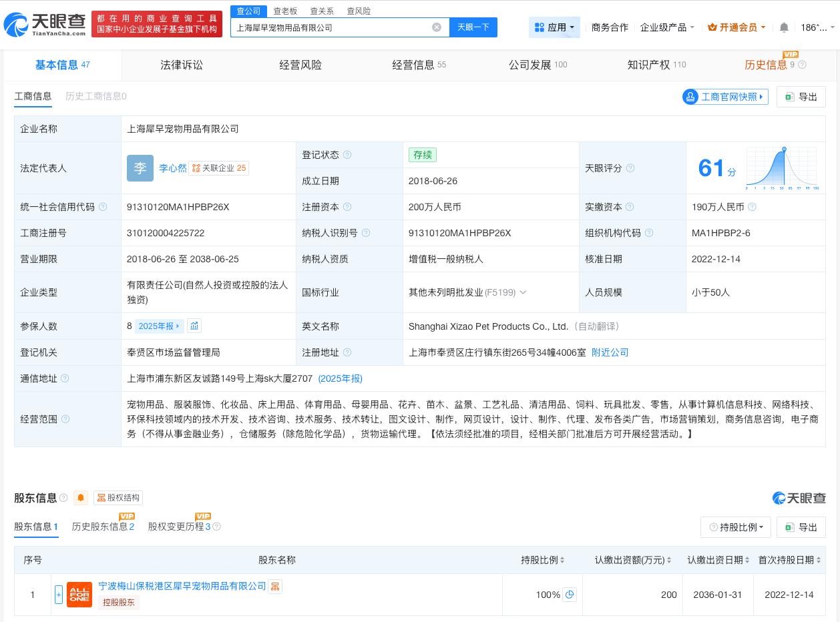This screenshot has width=840, height=622.
Task: Click help icon next to 历史信息 tab
Action: tap(802, 65)
